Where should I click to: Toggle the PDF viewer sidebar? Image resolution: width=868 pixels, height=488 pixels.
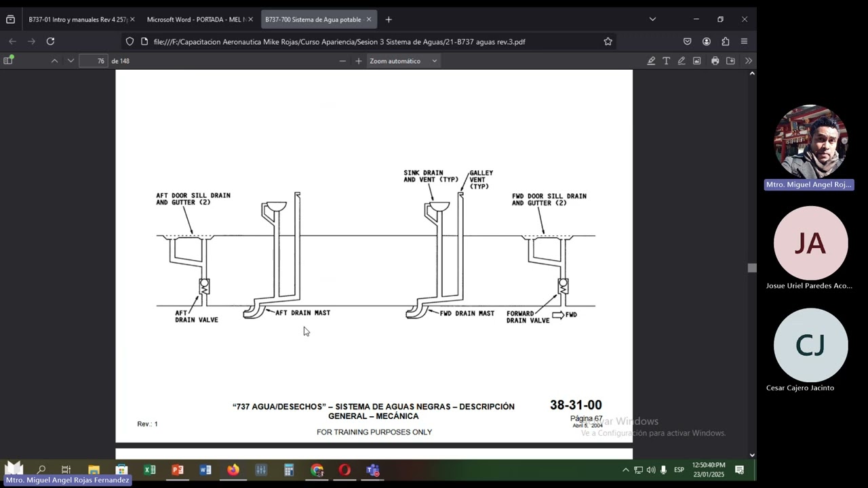point(8,61)
